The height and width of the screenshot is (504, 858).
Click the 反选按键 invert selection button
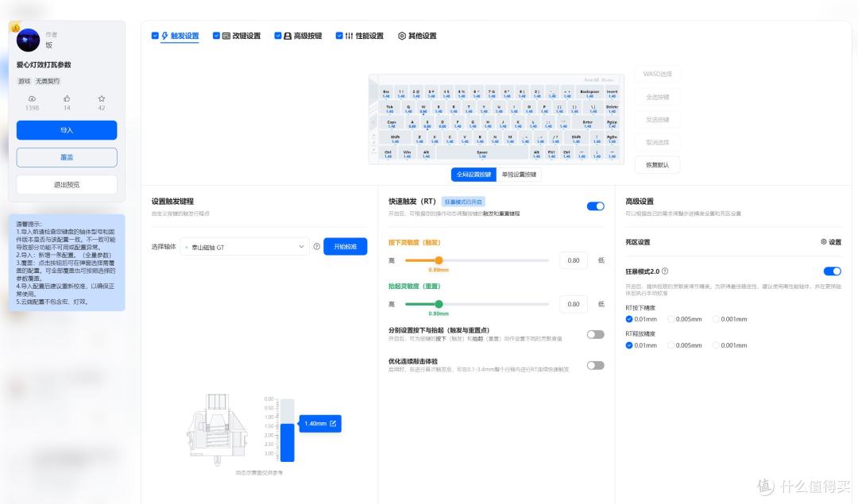[x=657, y=119]
